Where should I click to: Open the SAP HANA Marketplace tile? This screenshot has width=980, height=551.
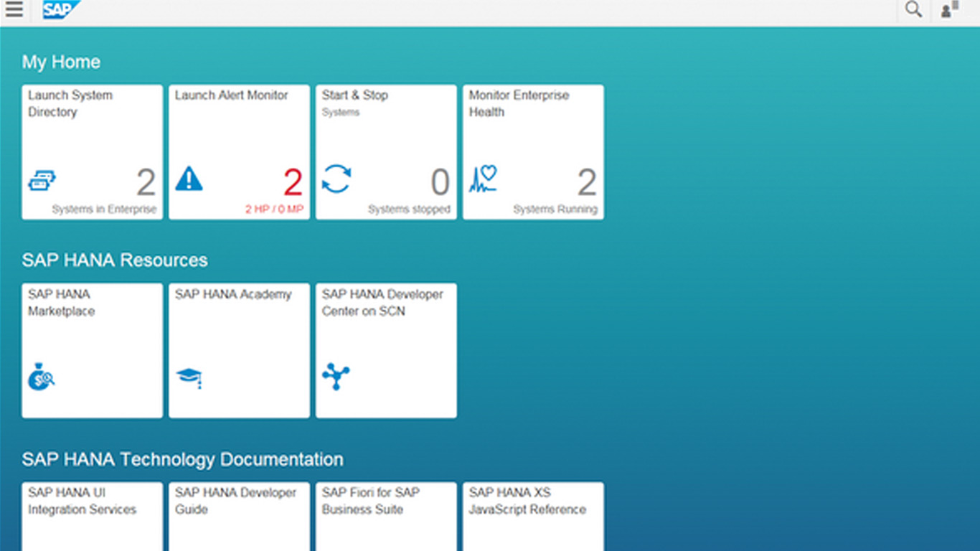point(92,350)
